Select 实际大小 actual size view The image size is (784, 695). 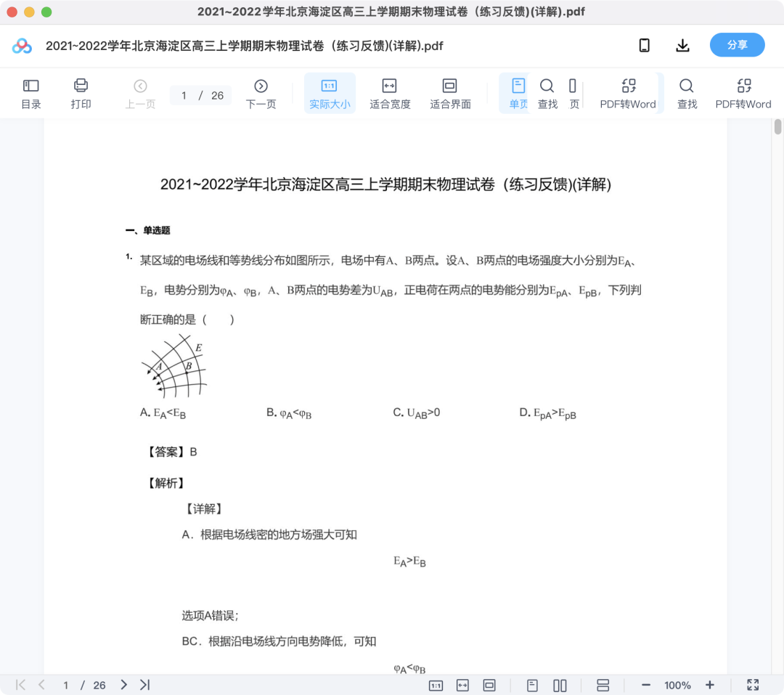(x=330, y=94)
